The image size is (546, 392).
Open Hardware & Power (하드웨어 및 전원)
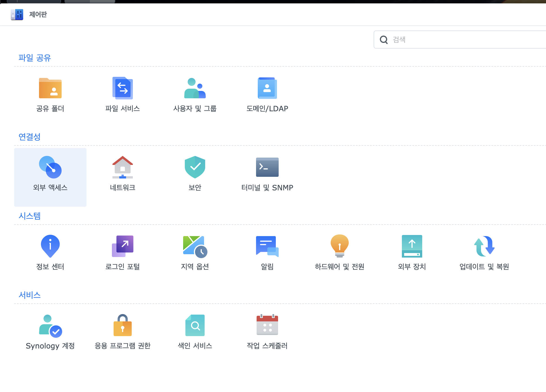pyautogui.click(x=340, y=247)
